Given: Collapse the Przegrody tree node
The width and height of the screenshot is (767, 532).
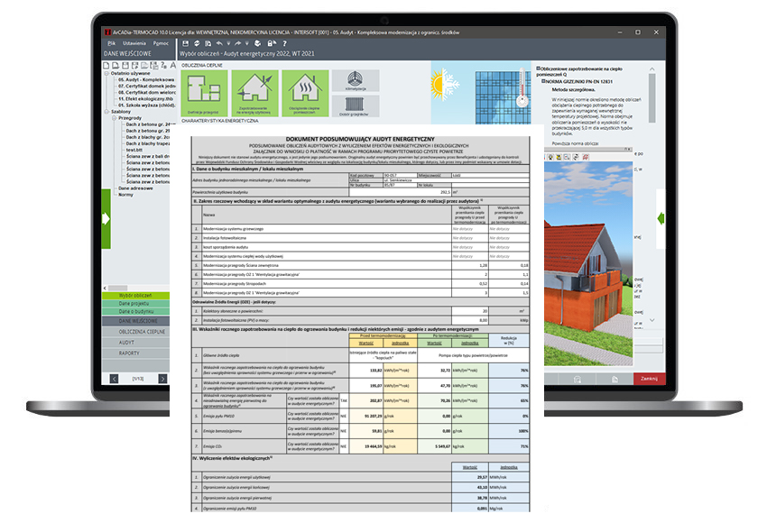Looking at the screenshot, I should (114, 118).
